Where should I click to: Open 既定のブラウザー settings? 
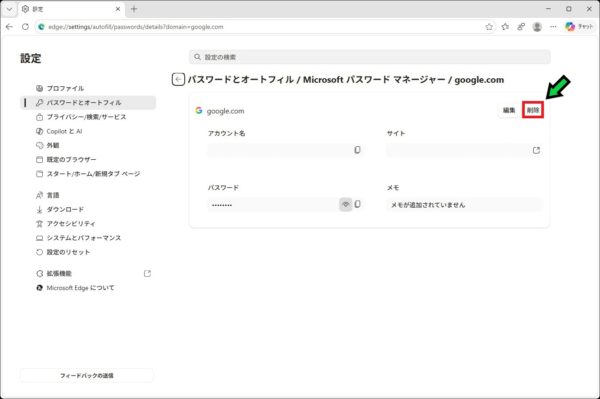(88, 160)
